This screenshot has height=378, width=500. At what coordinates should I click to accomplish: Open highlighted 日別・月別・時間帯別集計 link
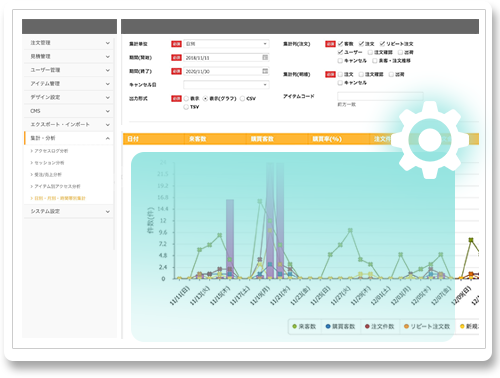60,198
